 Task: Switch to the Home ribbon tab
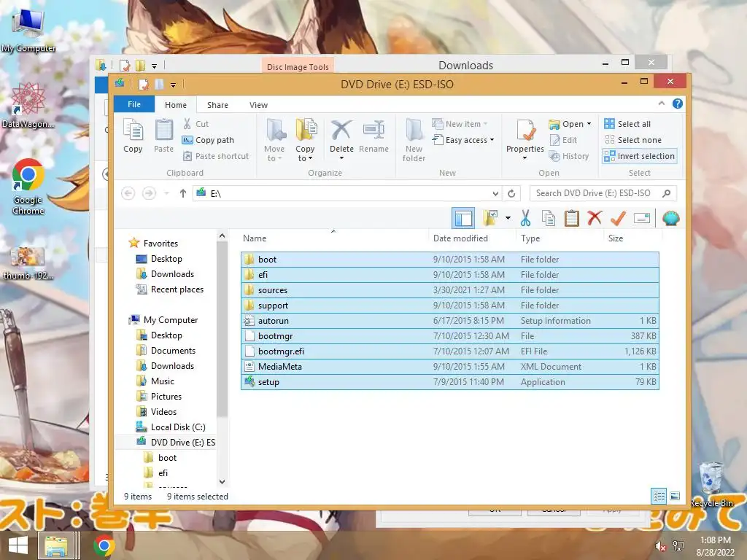(x=176, y=105)
